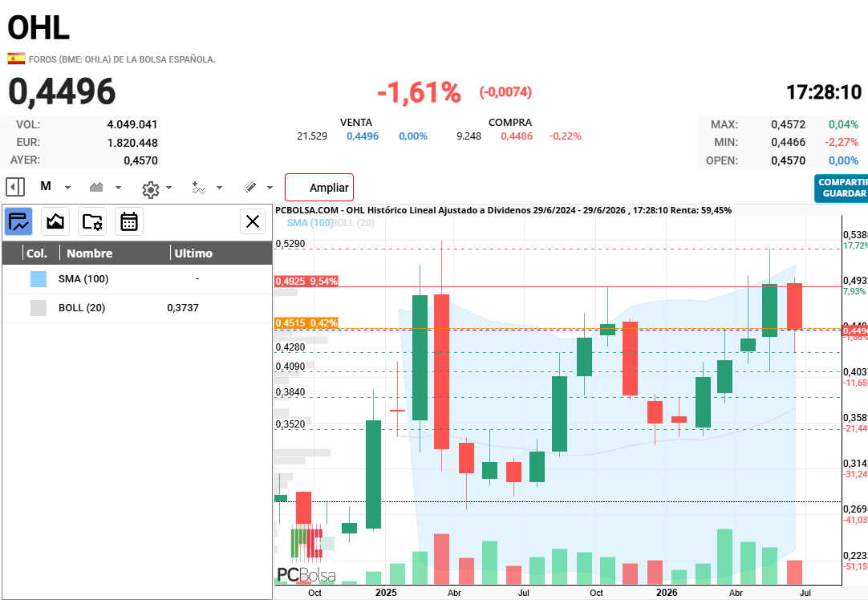Select the indicators list panel tab icon
This screenshot has width=868, height=600.
18,222
